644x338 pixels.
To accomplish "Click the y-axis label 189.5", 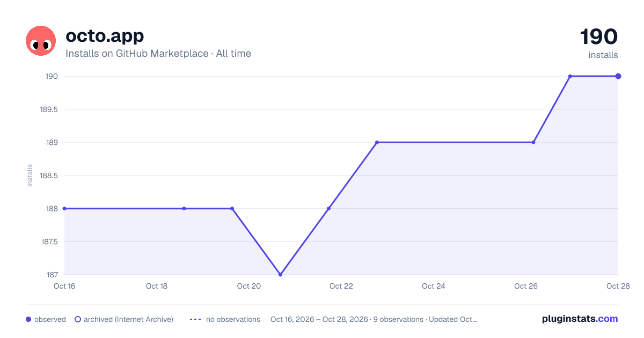I will coord(49,109).
